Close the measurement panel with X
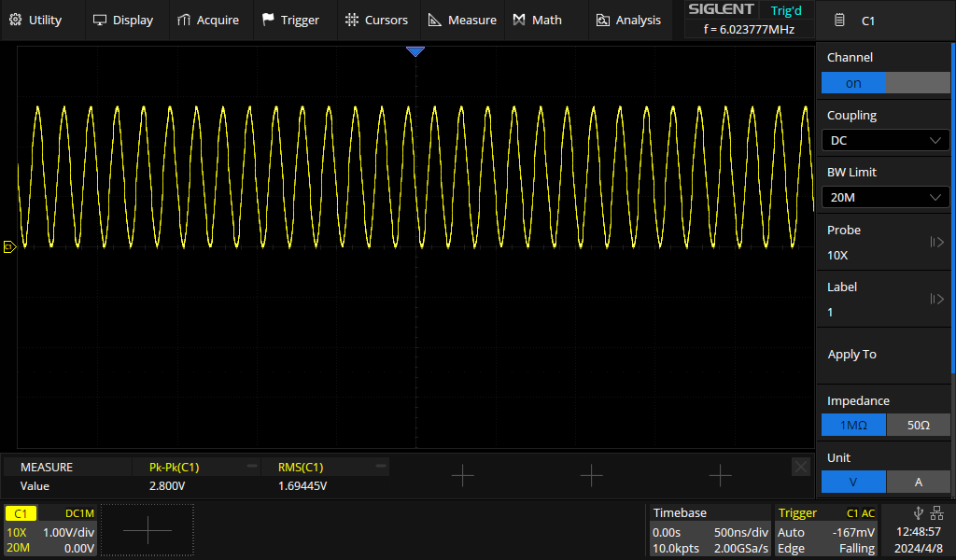 tap(800, 467)
